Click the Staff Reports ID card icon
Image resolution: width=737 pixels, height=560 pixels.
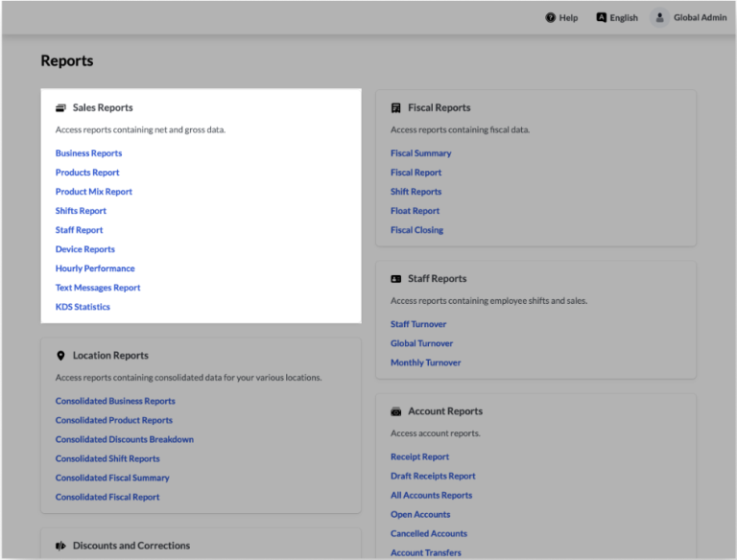click(x=395, y=279)
